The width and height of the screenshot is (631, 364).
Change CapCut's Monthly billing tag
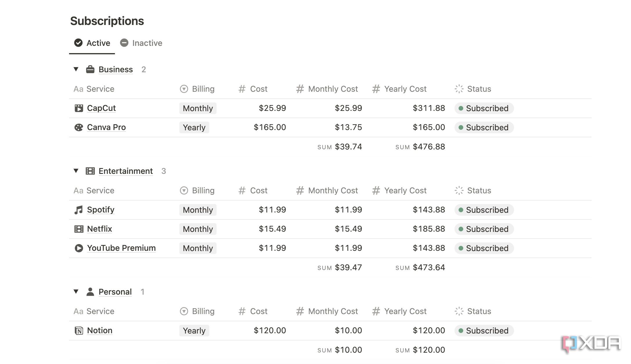tap(198, 108)
